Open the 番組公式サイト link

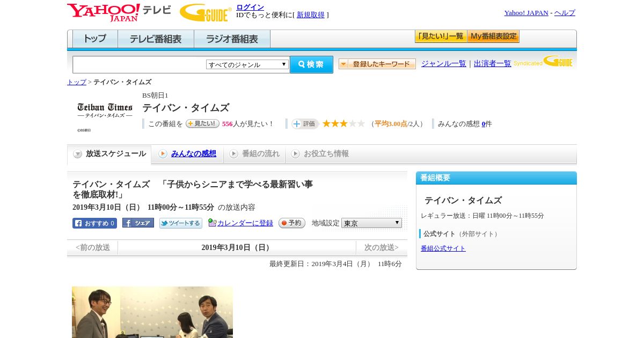[443, 248]
